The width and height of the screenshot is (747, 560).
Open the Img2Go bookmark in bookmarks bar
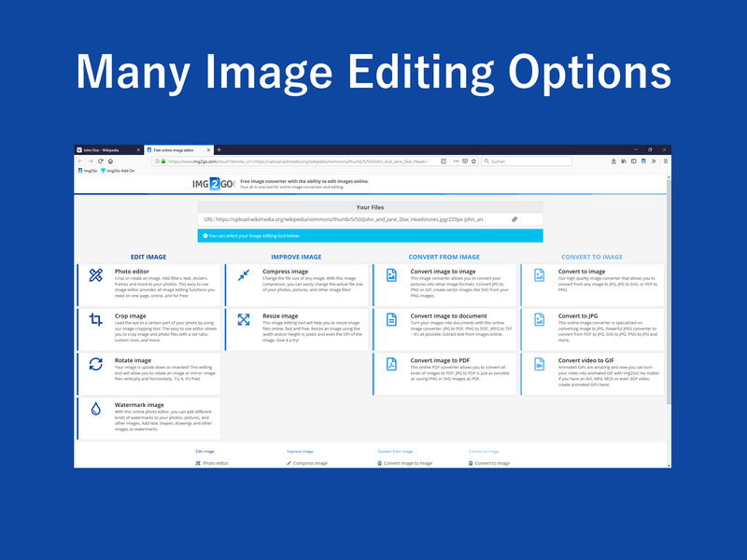pyautogui.click(x=88, y=171)
